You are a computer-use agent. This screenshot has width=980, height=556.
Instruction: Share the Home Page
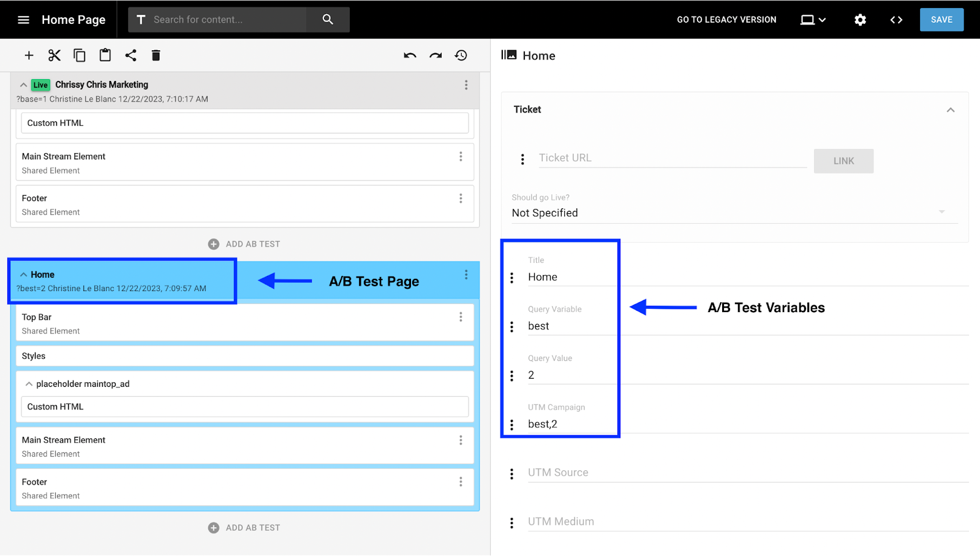[x=130, y=55]
